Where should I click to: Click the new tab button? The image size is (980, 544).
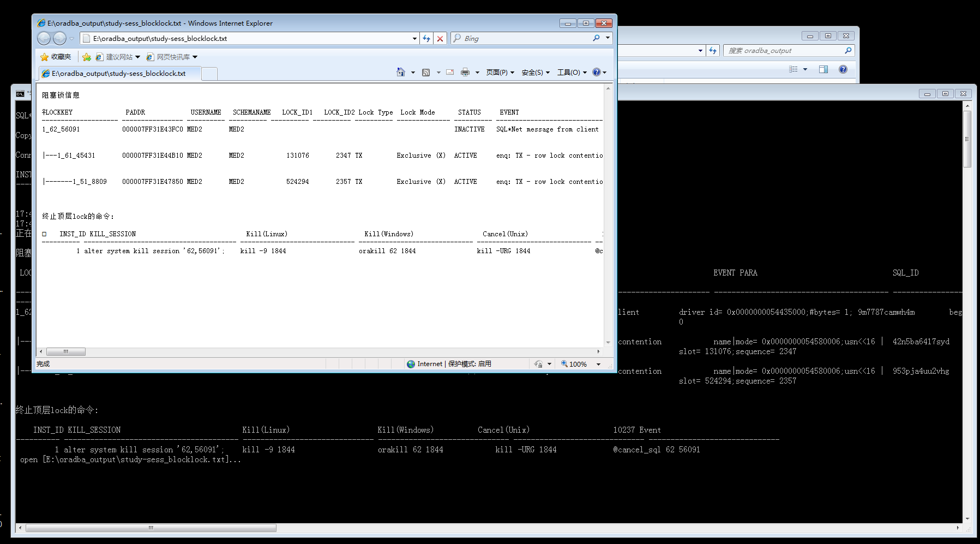click(209, 74)
